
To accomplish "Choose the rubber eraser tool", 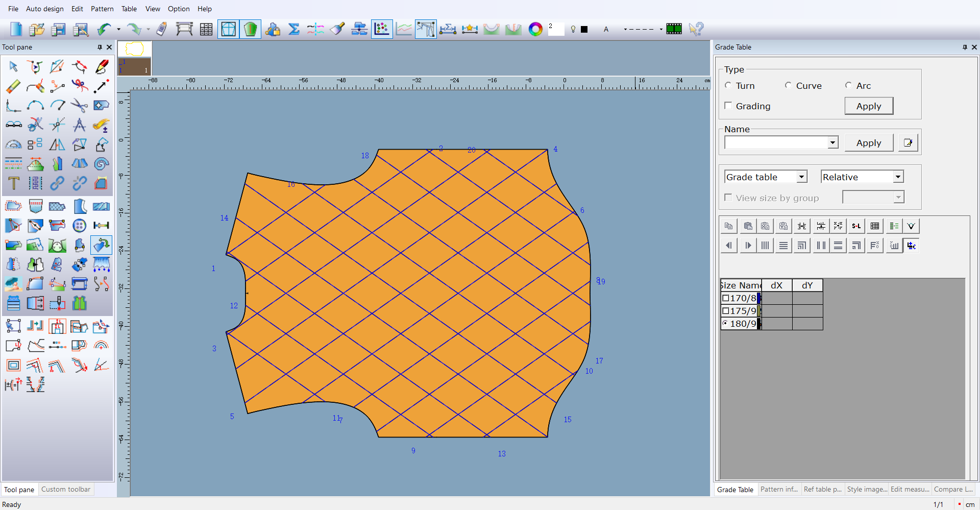I will point(13,86).
